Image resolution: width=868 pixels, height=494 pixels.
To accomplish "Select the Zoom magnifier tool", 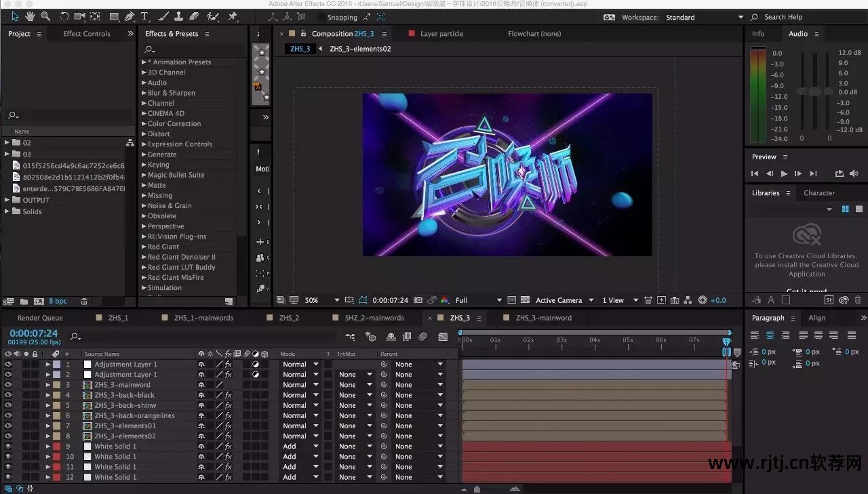I will (45, 16).
